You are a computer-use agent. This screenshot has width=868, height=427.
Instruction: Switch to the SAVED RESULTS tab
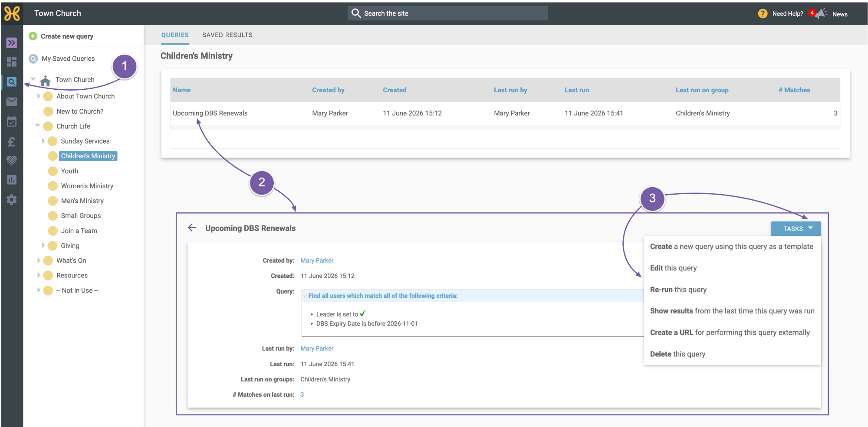point(227,35)
